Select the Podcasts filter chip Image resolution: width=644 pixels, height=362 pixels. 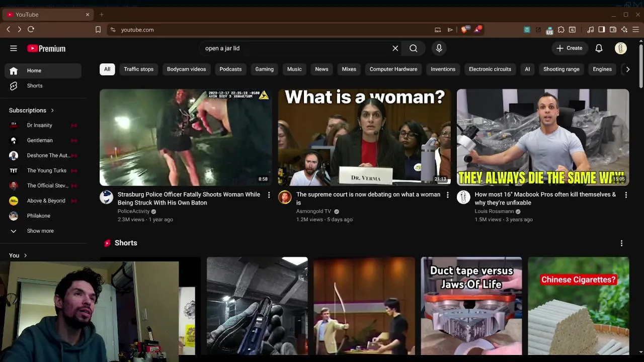[230, 69]
